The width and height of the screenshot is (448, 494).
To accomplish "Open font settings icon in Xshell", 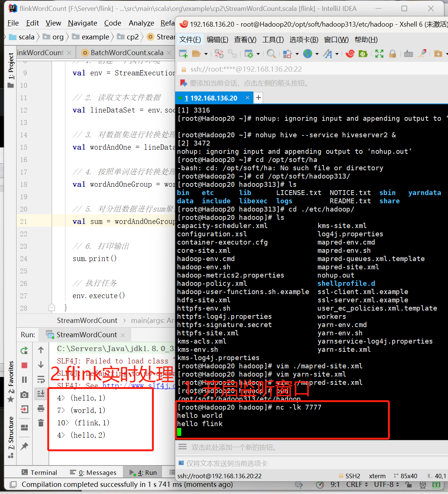I will [328, 54].
